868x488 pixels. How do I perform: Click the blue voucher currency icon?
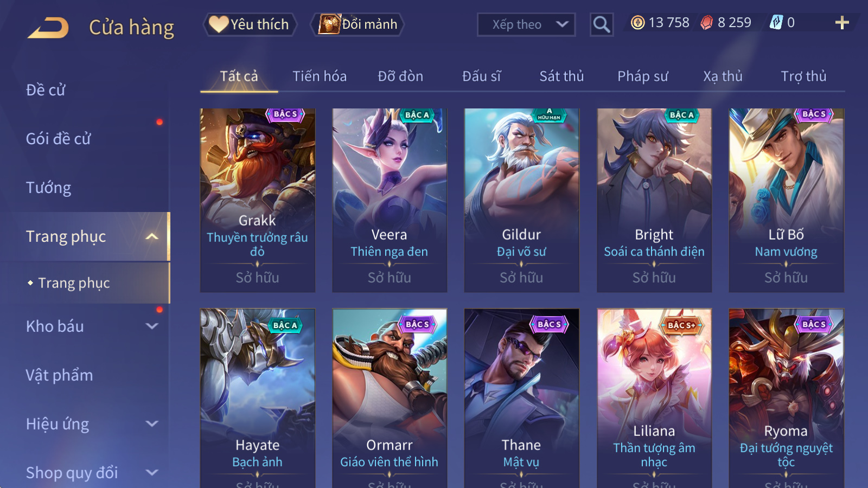pyautogui.click(x=776, y=23)
